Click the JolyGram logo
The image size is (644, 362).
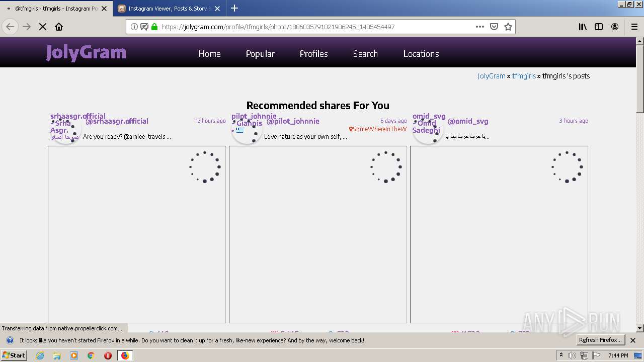click(86, 52)
